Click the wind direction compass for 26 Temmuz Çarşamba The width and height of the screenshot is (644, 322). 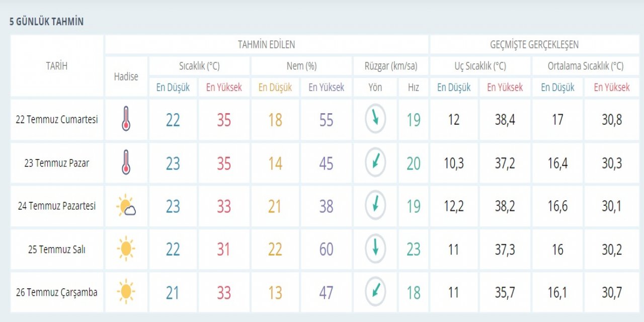(x=375, y=292)
